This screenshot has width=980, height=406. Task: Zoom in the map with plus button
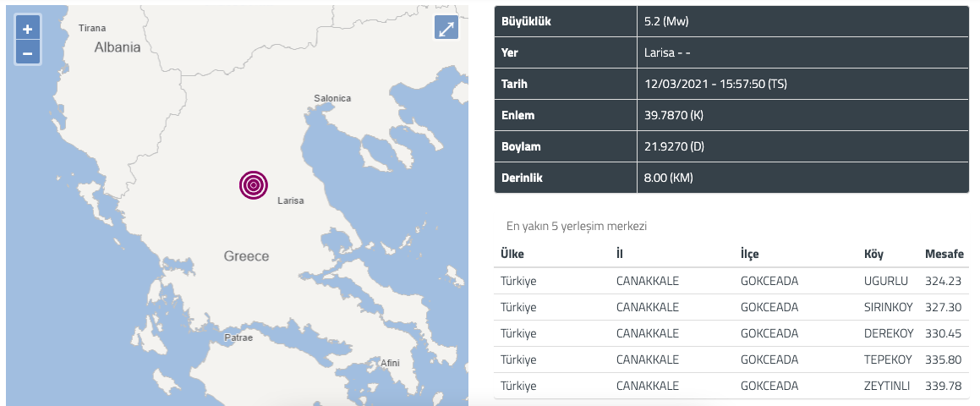pyautogui.click(x=28, y=29)
